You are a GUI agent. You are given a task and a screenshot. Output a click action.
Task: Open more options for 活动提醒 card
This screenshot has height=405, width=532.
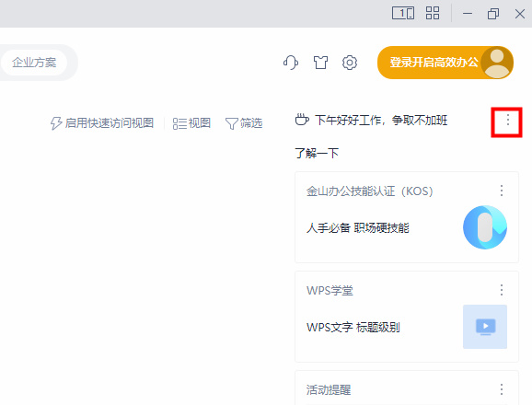[502, 389]
